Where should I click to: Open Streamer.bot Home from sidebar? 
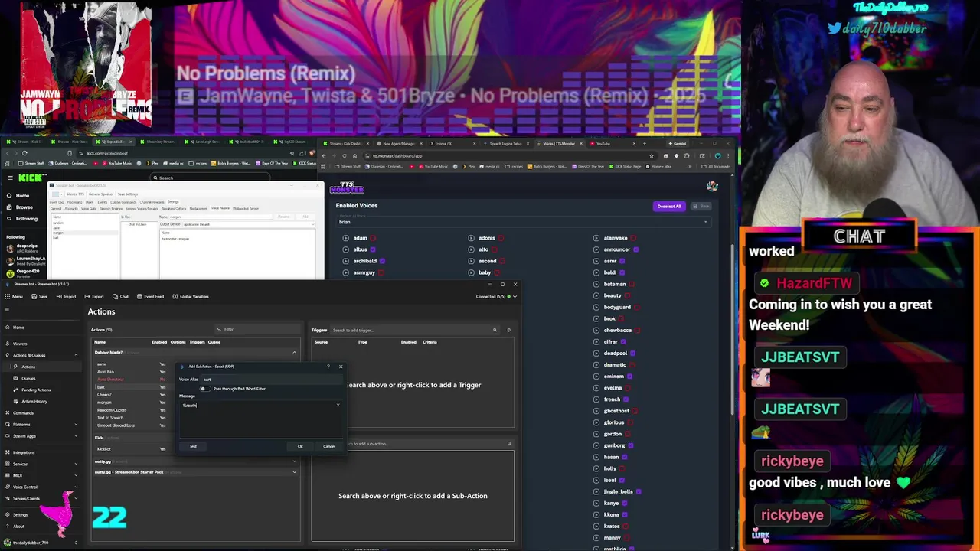tap(18, 328)
